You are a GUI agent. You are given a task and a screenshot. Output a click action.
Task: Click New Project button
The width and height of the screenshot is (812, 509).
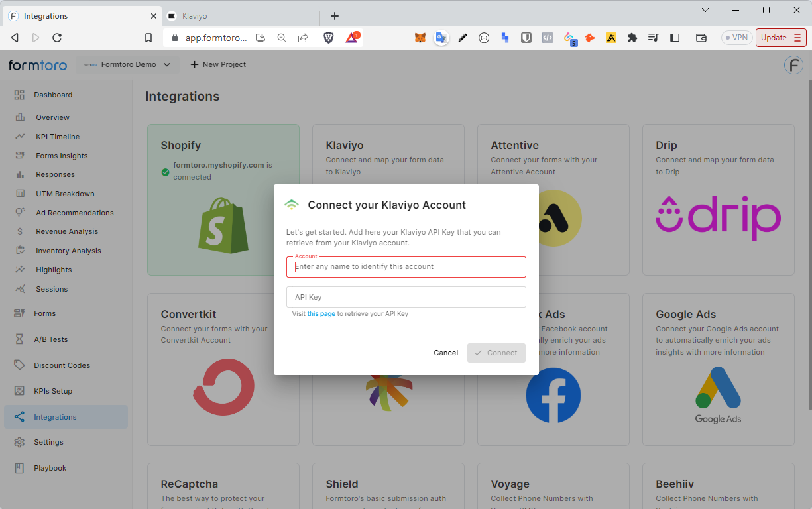pyautogui.click(x=218, y=64)
